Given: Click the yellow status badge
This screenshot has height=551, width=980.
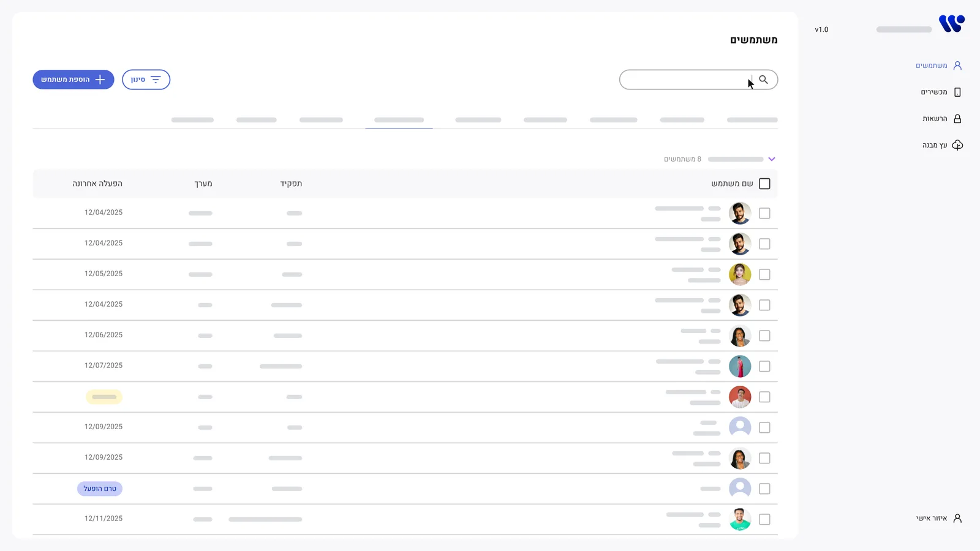Looking at the screenshot, I should (x=104, y=397).
